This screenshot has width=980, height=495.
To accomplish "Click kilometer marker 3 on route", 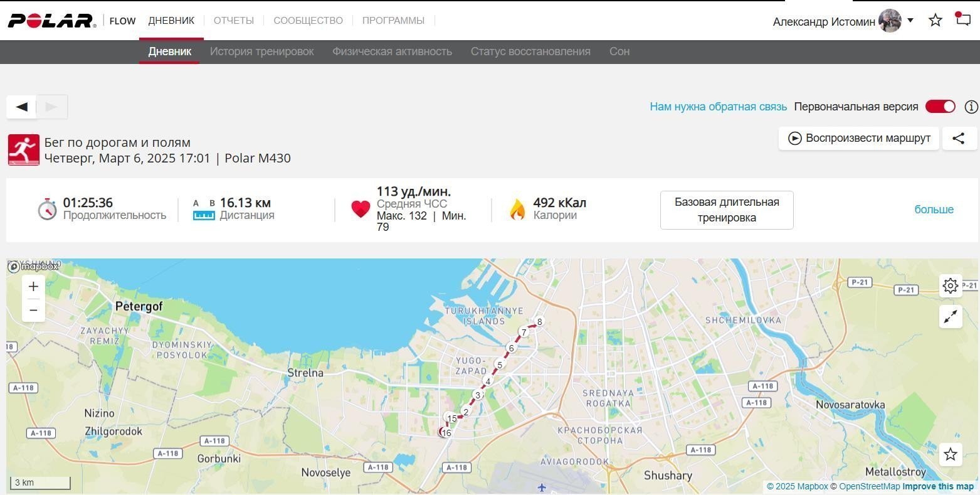I will coord(478,395).
